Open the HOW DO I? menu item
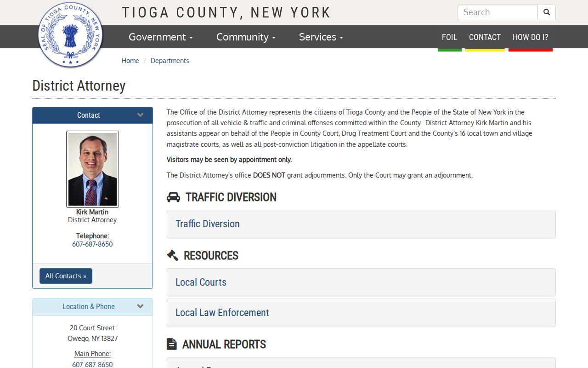588x368 pixels. [530, 37]
